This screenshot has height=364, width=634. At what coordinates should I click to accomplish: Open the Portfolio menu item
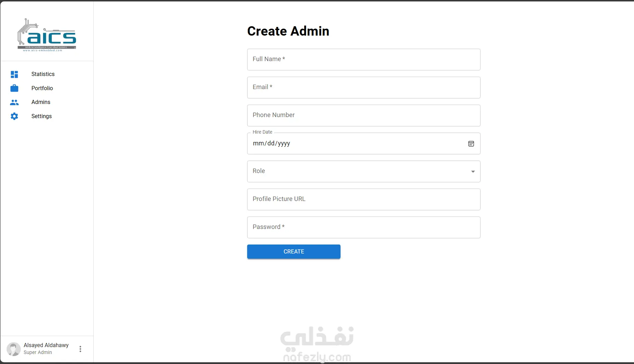click(x=42, y=88)
